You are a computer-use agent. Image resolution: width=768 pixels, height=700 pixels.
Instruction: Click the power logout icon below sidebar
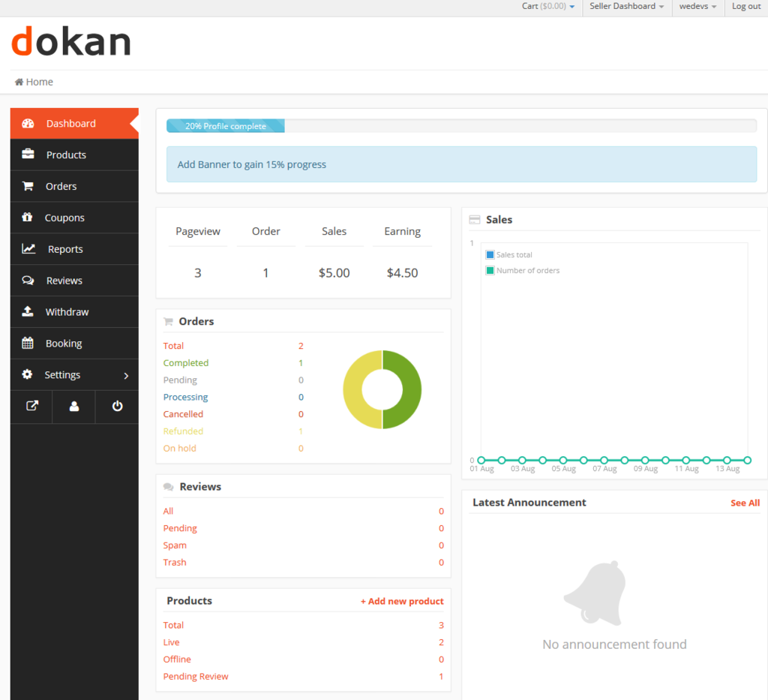[x=116, y=406]
